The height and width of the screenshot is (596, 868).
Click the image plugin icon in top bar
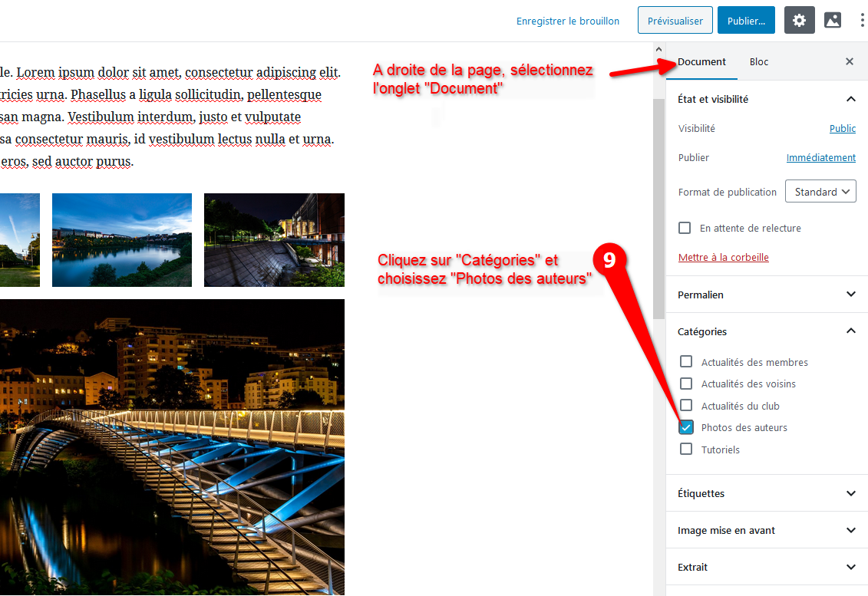pyautogui.click(x=833, y=21)
